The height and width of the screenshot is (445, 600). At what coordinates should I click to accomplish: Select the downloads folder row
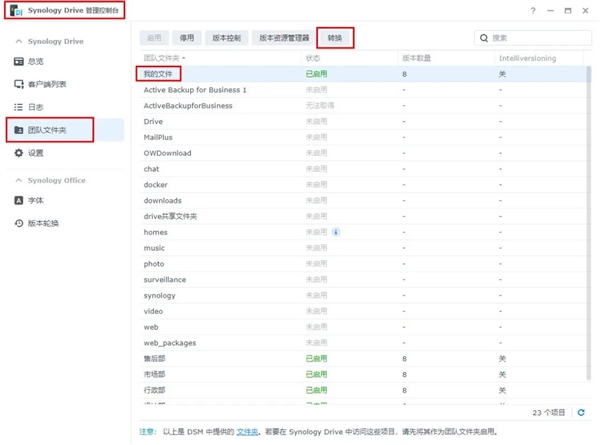click(x=363, y=200)
